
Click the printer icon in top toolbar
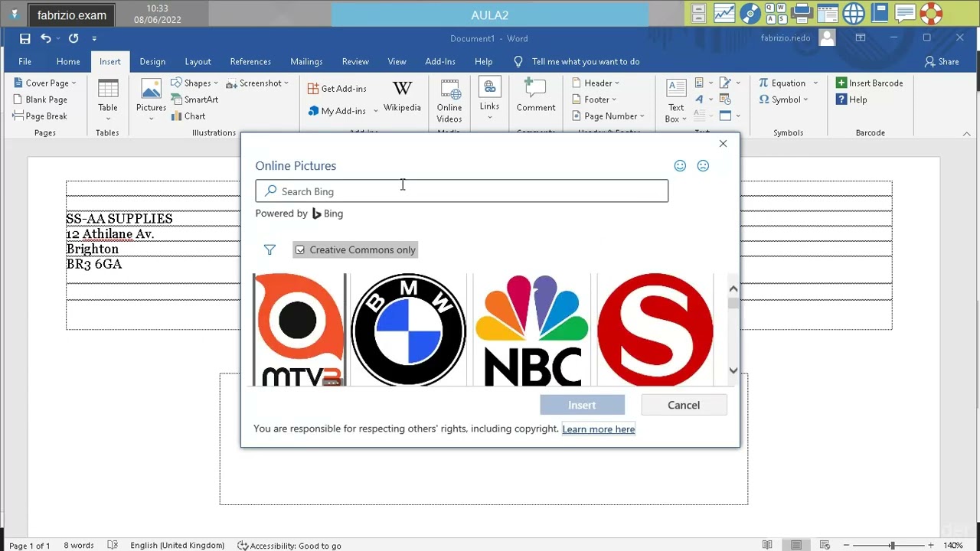click(802, 13)
